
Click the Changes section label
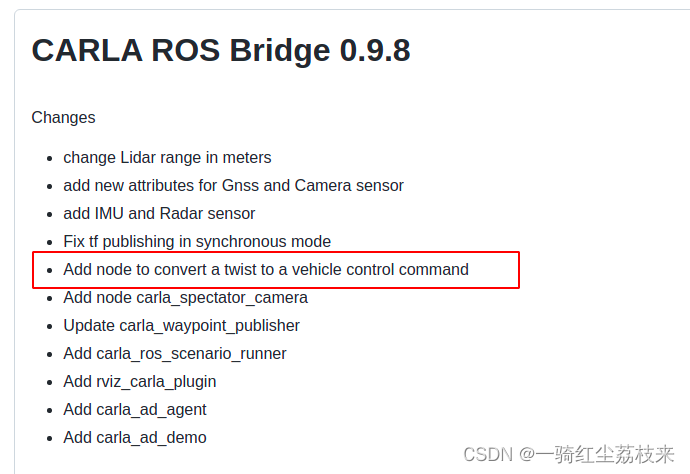(63, 117)
